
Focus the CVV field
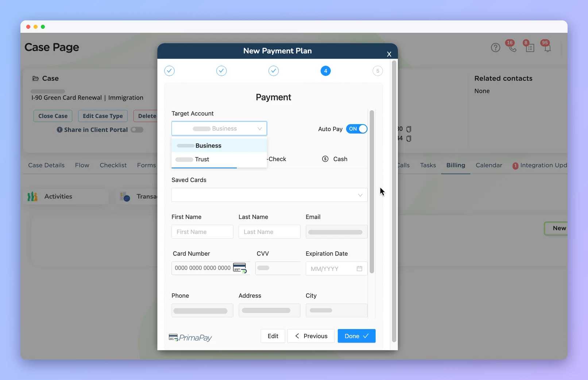click(278, 268)
